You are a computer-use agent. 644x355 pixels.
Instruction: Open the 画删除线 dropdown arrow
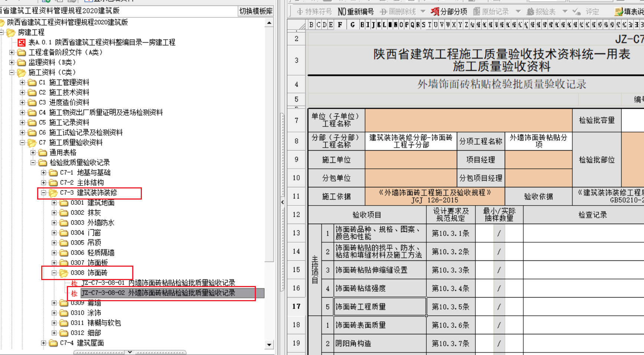point(422,12)
